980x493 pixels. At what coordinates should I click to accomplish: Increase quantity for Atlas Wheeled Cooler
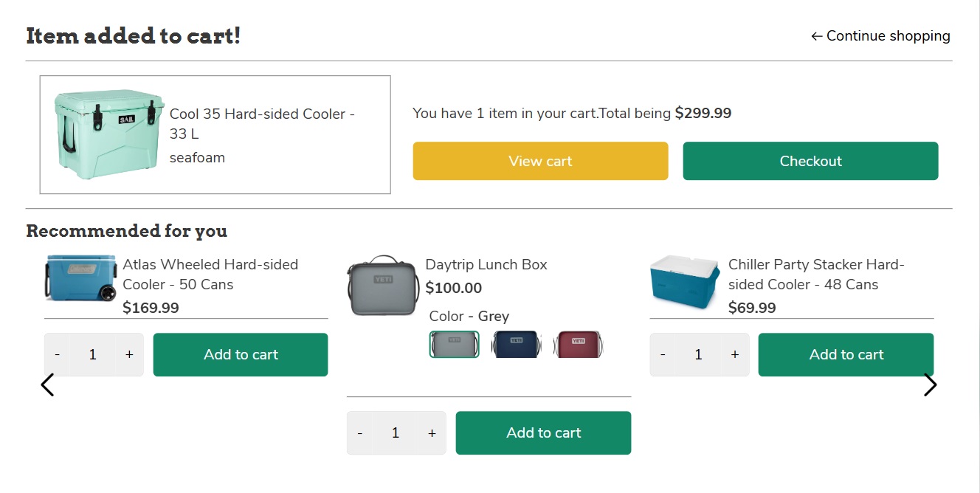pos(129,354)
